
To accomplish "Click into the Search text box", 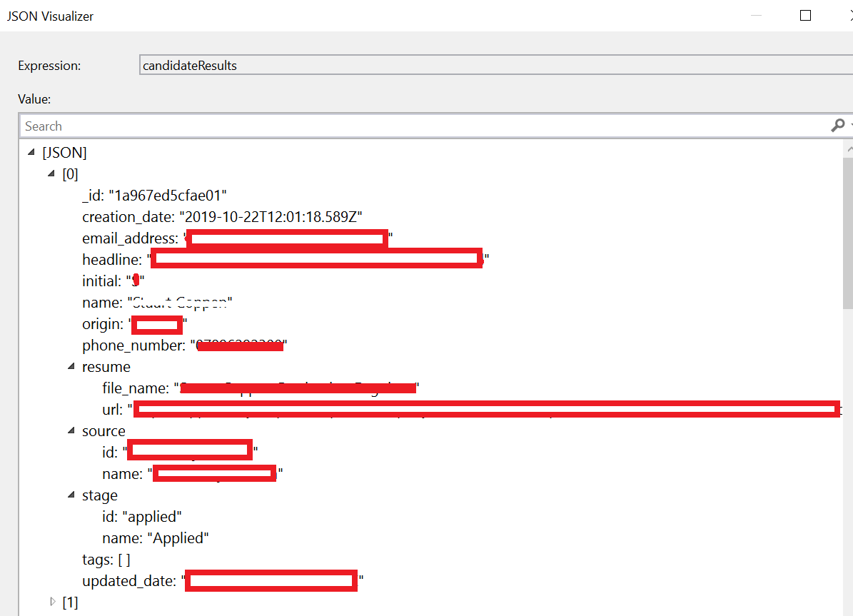I will [421, 126].
